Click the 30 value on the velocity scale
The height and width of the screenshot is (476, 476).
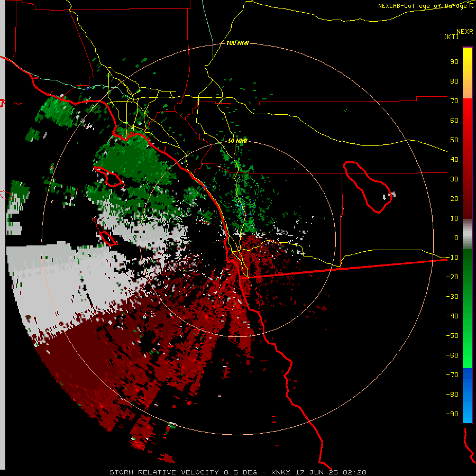[x=454, y=179]
